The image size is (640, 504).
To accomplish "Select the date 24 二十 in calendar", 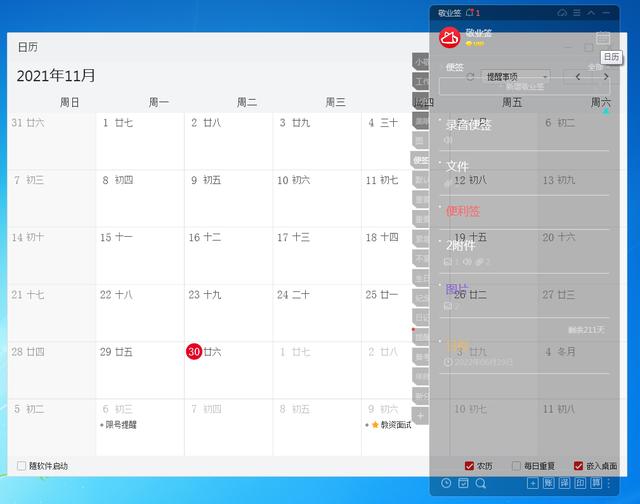I will (x=293, y=295).
